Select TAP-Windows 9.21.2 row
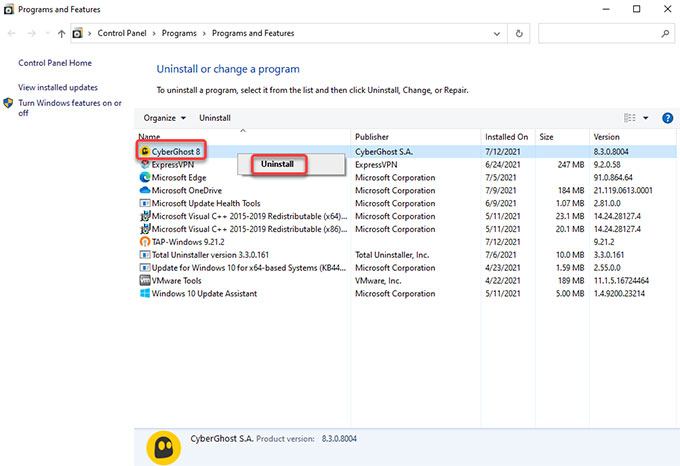This screenshot has height=466, width=680. (188, 242)
